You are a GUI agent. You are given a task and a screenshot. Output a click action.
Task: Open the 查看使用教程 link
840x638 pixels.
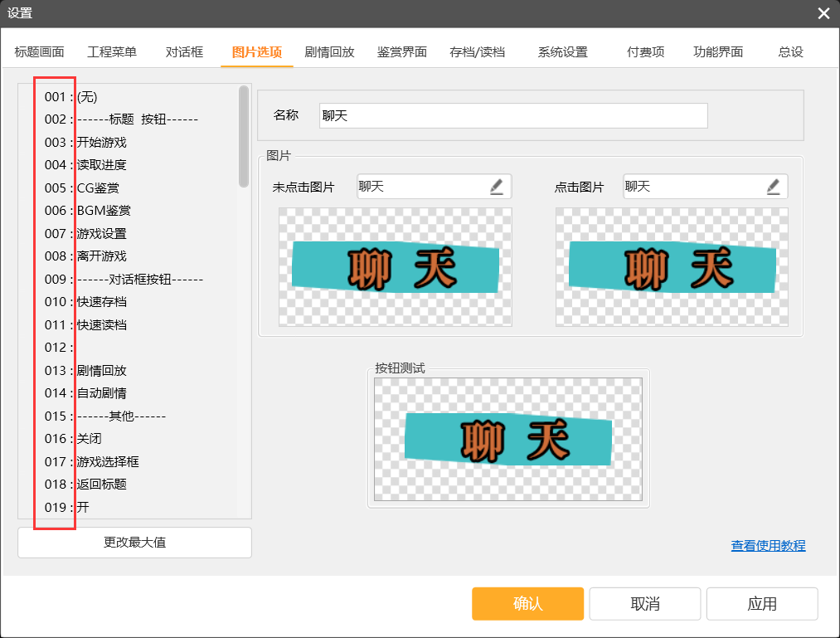pos(768,546)
